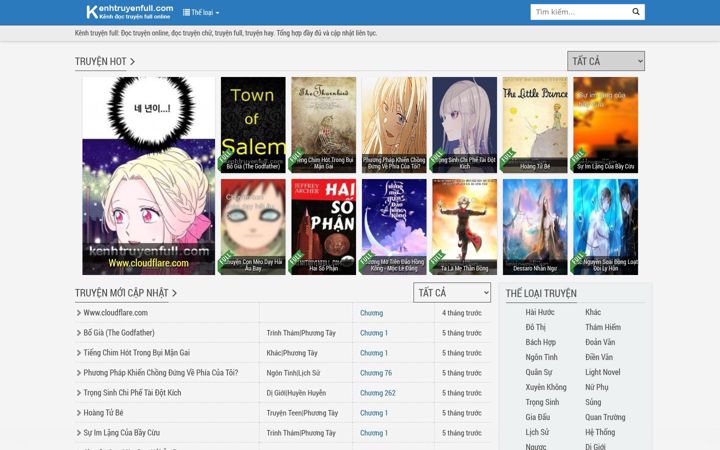Select Đô Thị category

pos(535,327)
